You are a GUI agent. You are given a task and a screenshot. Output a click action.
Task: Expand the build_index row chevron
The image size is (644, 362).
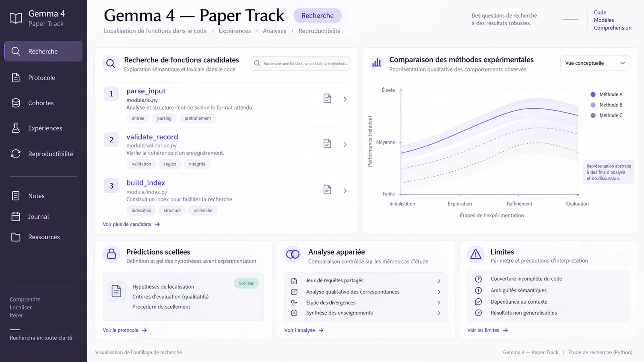345,191
